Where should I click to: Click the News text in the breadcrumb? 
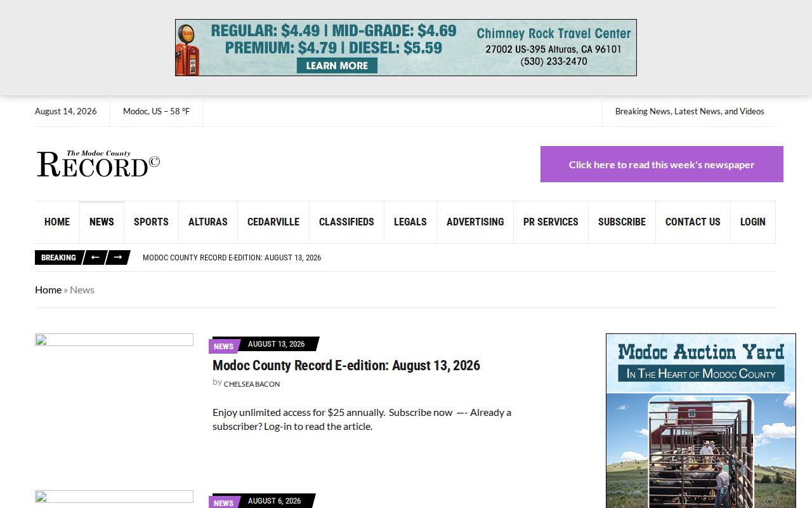pyautogui.click(x=82, y=290)
